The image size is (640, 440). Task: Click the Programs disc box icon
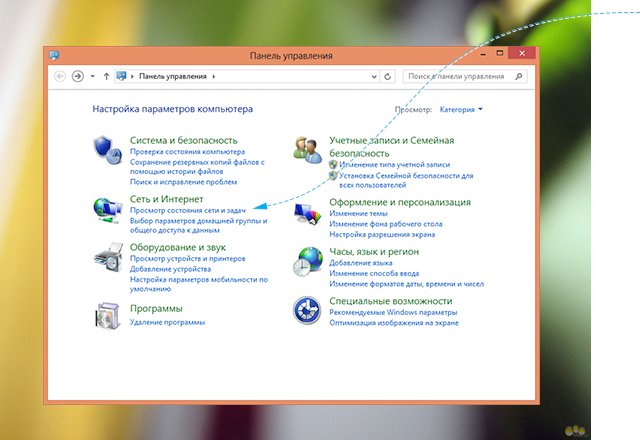[x=107, y=316]
